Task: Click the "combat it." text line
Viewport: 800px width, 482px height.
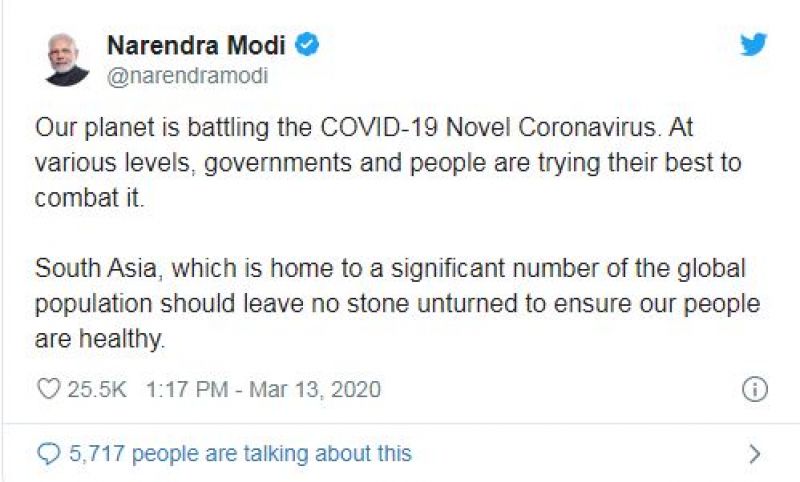Action: [91, 198]
